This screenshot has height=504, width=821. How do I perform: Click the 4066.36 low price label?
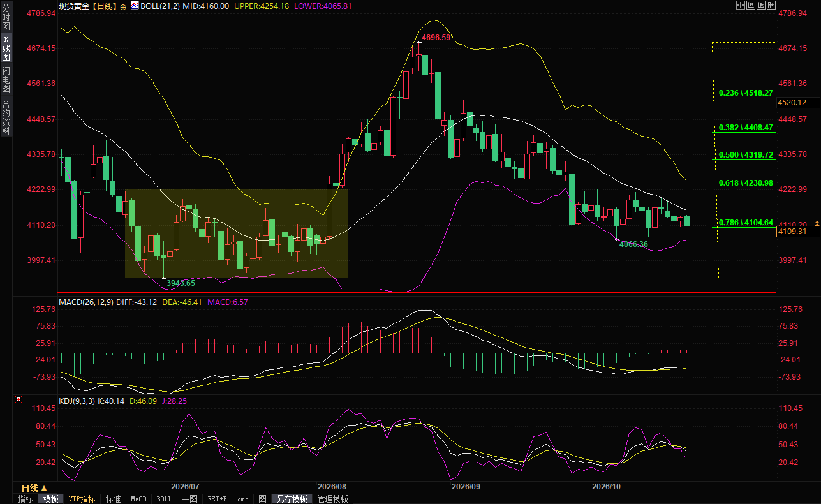633,244
